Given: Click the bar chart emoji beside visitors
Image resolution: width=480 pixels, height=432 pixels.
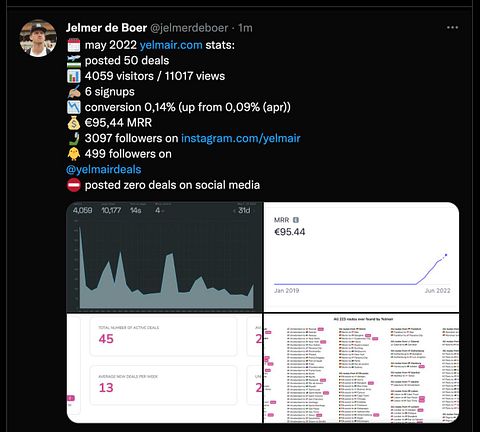Looking at the screenshot, I should [74, 76].
